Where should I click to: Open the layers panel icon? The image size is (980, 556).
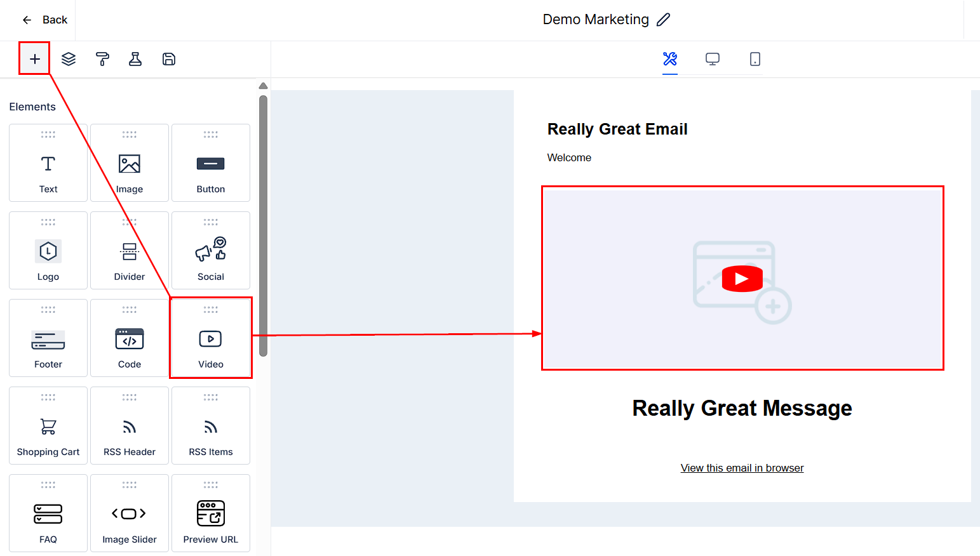[x=69, y=59]
